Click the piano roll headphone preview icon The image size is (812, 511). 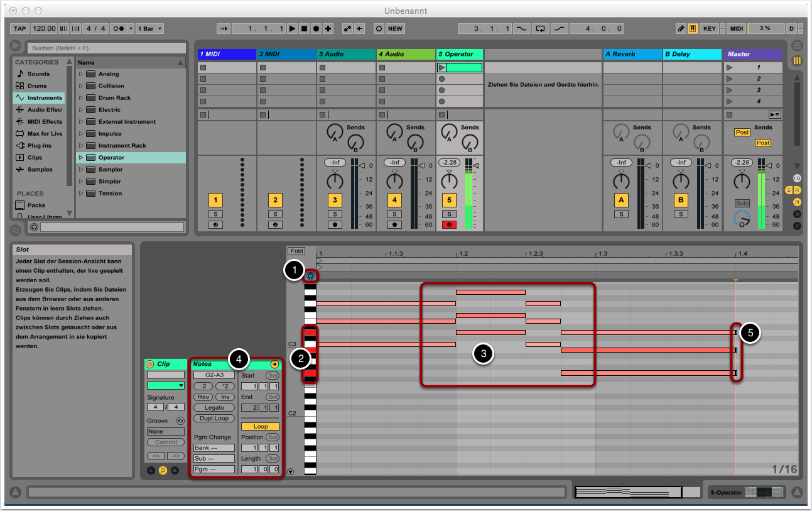[x=310, y=276]
